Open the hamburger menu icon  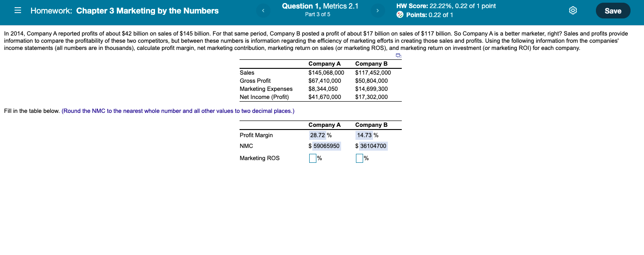pyautogui.click(x=18, y=11)
